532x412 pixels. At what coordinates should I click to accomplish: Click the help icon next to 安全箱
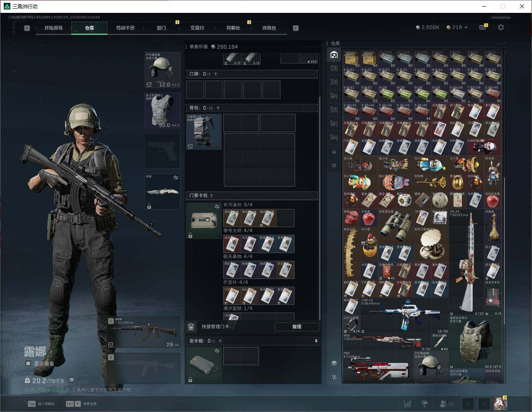point(220,341)
